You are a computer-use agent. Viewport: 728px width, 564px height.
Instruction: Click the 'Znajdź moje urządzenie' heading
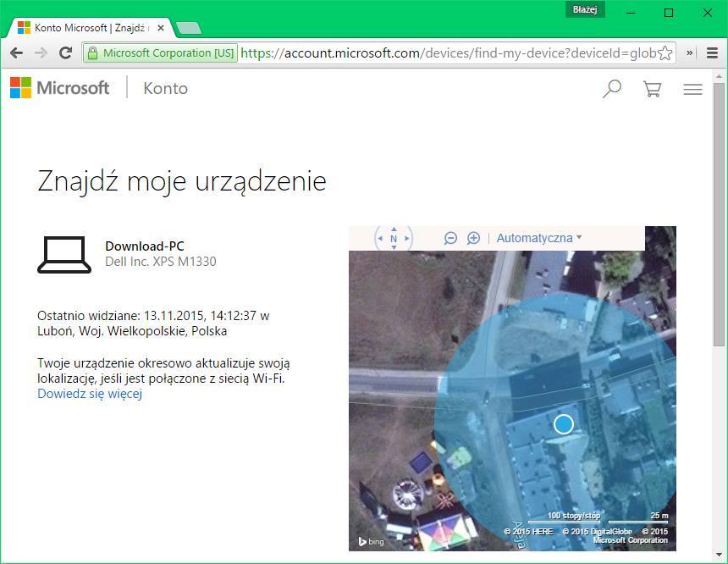coord(181,181)
